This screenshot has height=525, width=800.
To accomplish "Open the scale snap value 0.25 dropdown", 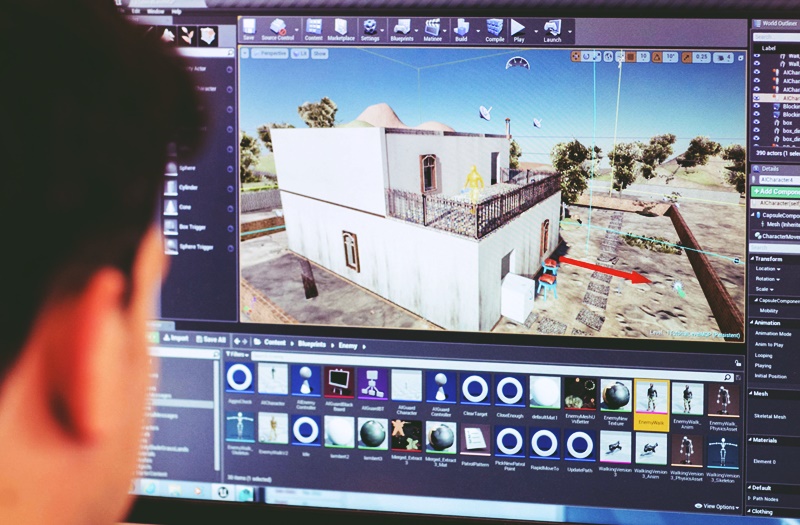I will point(702,57).
